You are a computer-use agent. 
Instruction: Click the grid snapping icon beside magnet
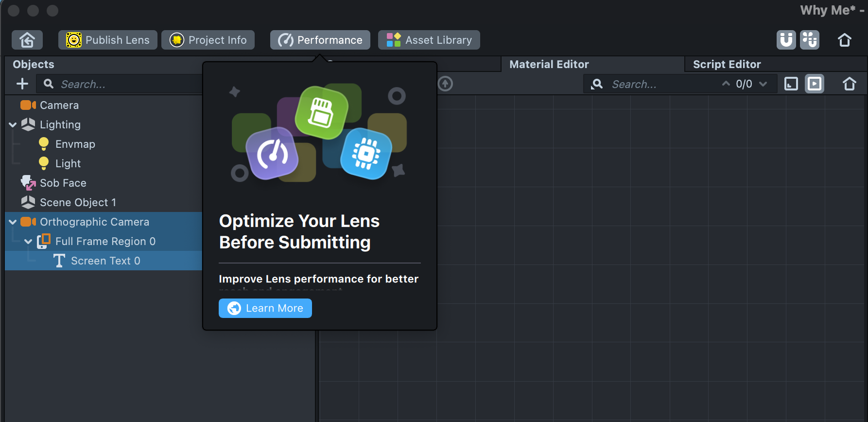tap(810, 40)
